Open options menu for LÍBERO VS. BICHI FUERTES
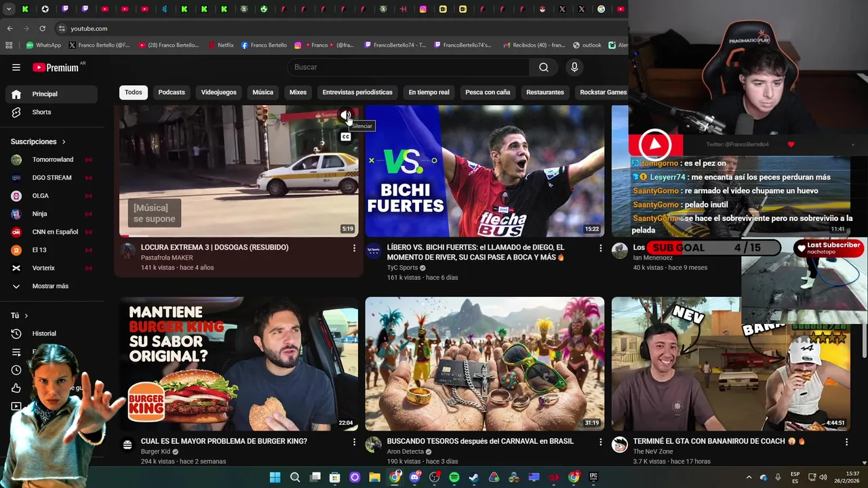 tap(600, 248)
